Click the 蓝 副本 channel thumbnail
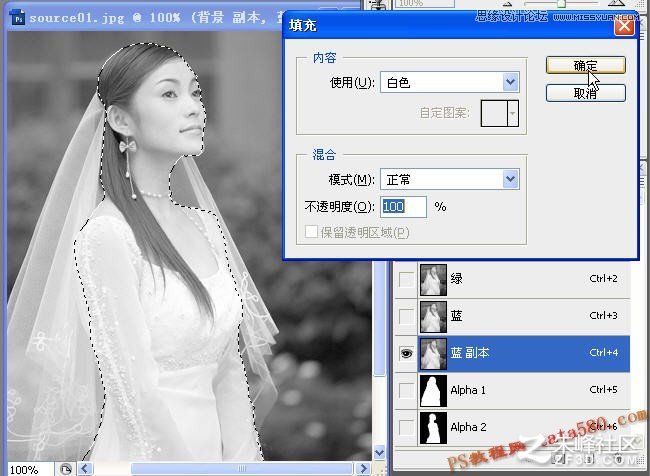 (x=433, y=353)
